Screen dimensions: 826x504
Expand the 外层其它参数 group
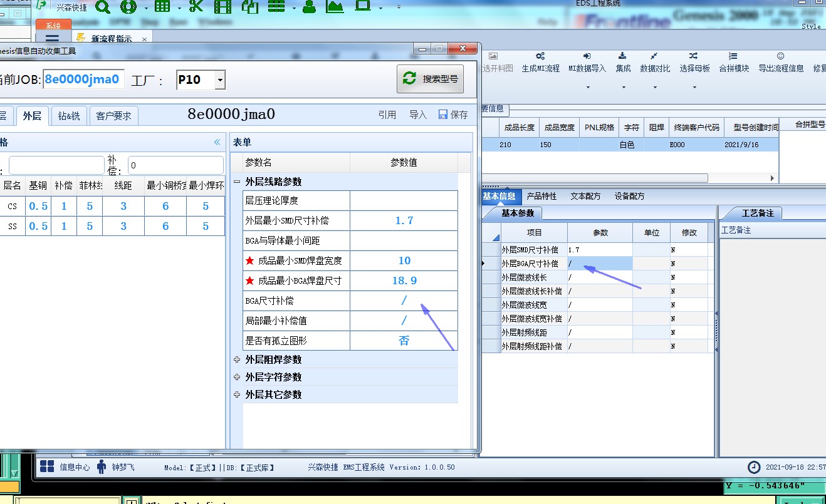pos(236,394)
